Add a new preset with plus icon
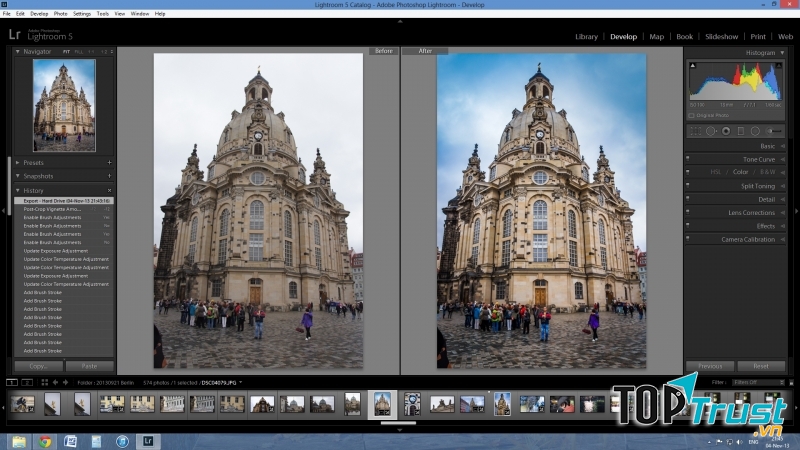This screenshot has width=800, height=450. (x=109, y=163)
